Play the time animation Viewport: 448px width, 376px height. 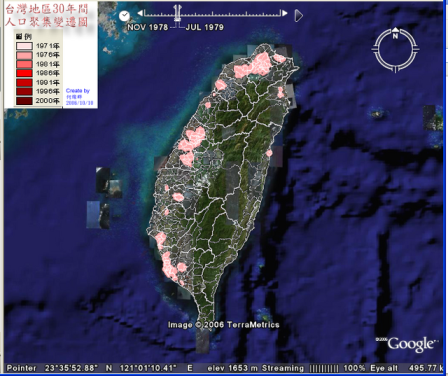(x=299, y=16)
